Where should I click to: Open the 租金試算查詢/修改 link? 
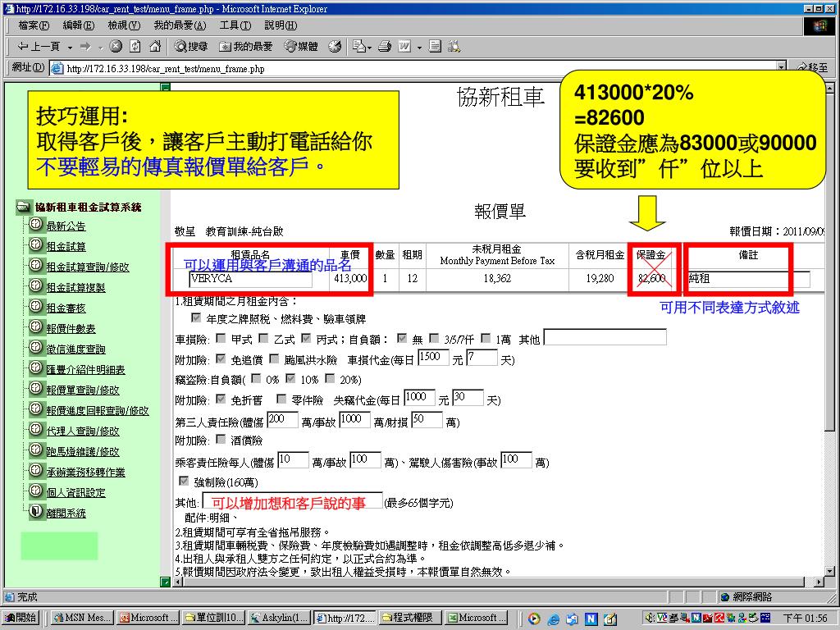pos(87,267)
